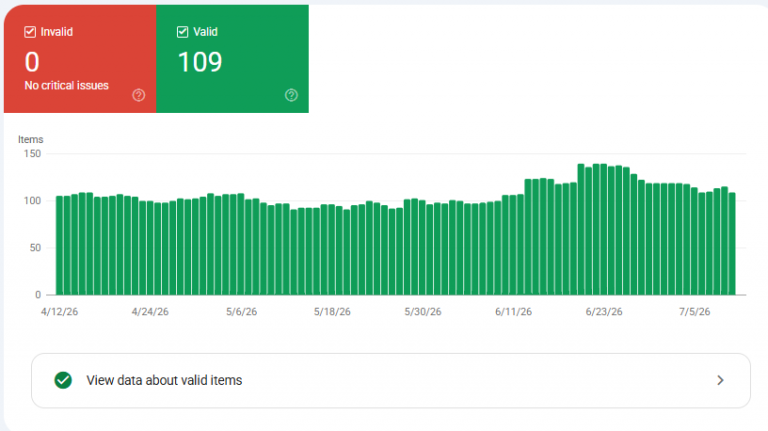The image size is (768, 431).
Task: Click the 5/18/26 axis date label
Action: [332, 312]
